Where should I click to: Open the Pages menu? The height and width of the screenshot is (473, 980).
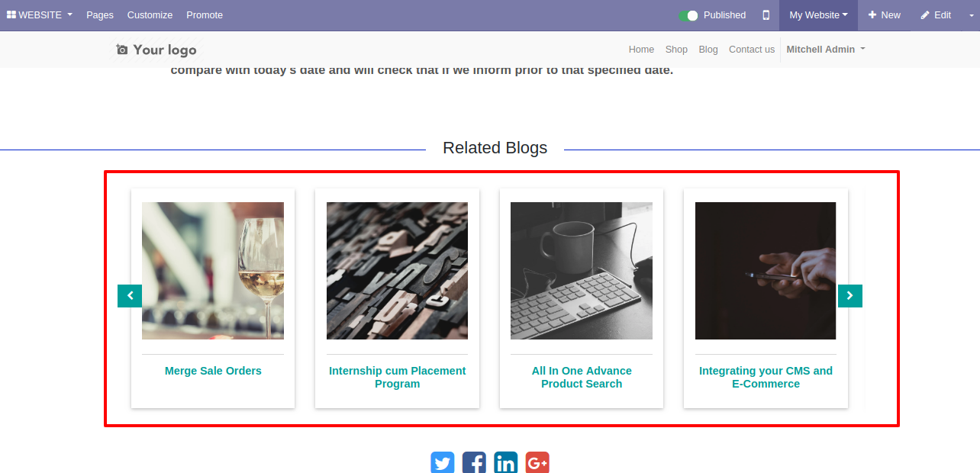(x=100, y=15)
